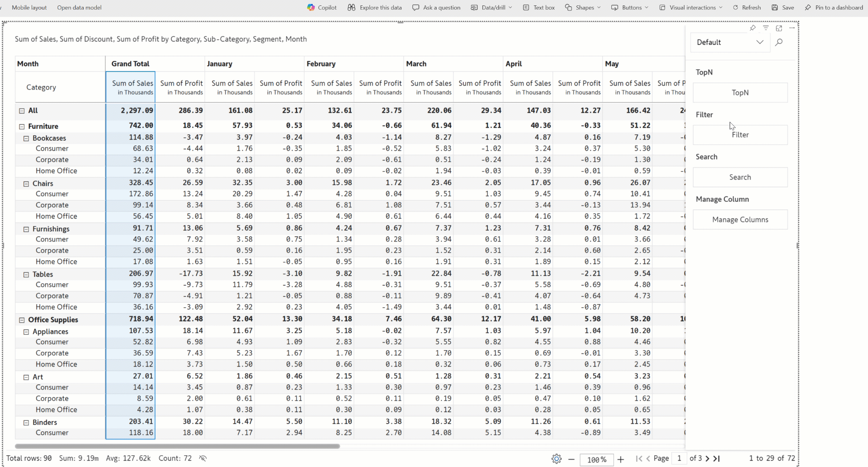Collapse the Bookcases sub-category
The image size is (868, 467).
(x=26, y=138)
